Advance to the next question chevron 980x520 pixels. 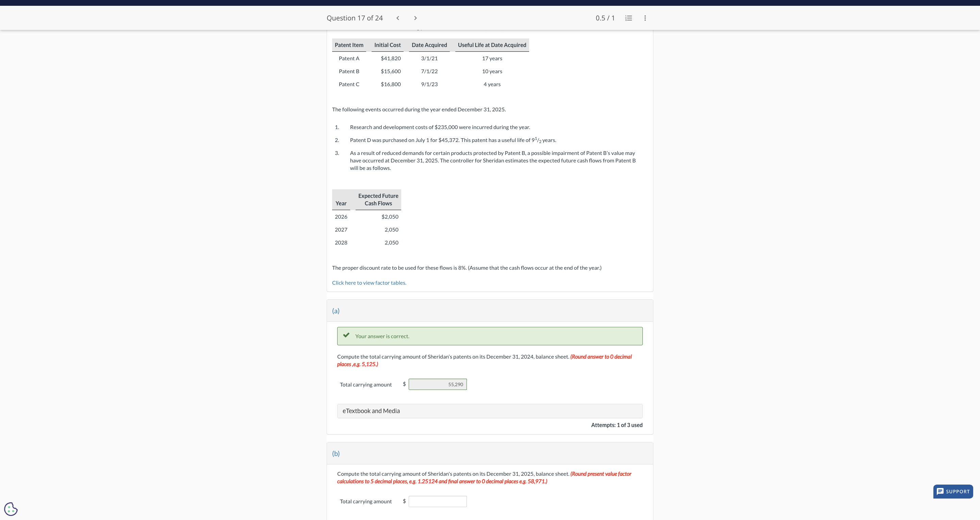pos(415,18)
